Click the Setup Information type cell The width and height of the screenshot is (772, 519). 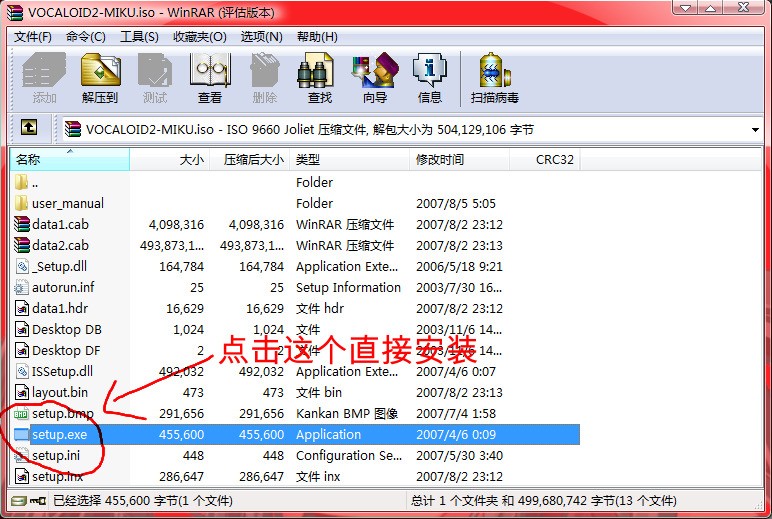tap(349, 287)
